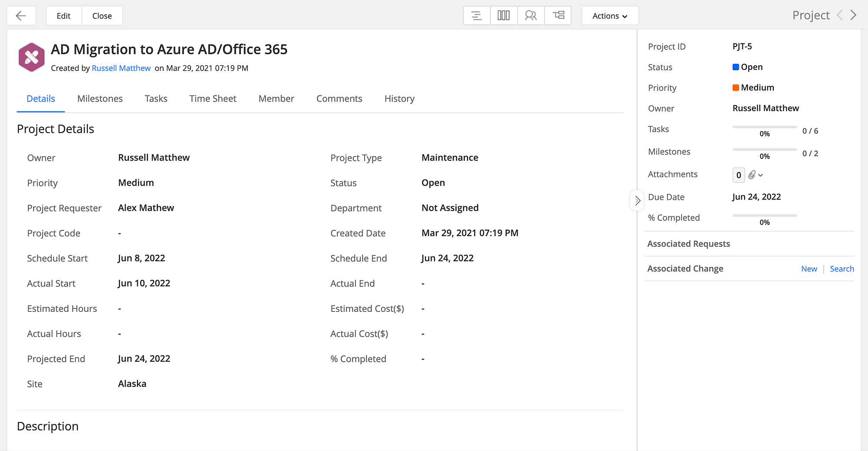Open the Gantt chart view icon
Image resolution: width=868 pixels, height=451 pixels.
coord(476,16)
